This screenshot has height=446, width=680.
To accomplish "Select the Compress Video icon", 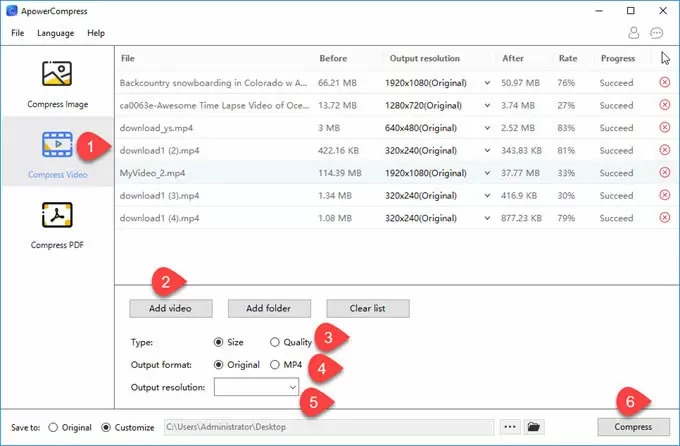I will click(57, 144).
